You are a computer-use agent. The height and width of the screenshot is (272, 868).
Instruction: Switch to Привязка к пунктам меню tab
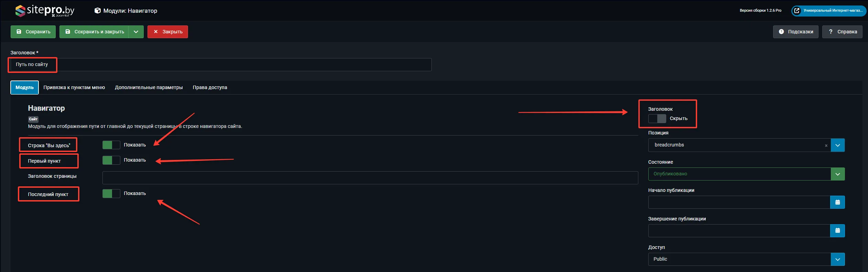point(74,87)
